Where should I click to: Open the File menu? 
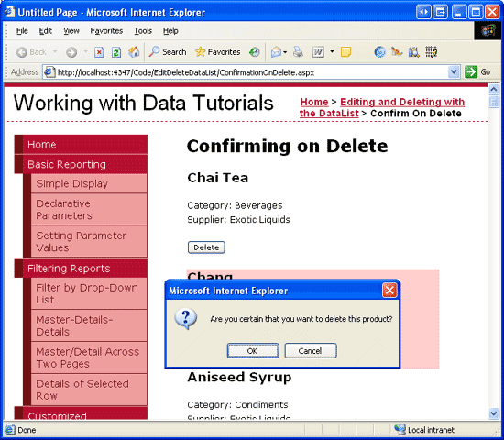22,31
